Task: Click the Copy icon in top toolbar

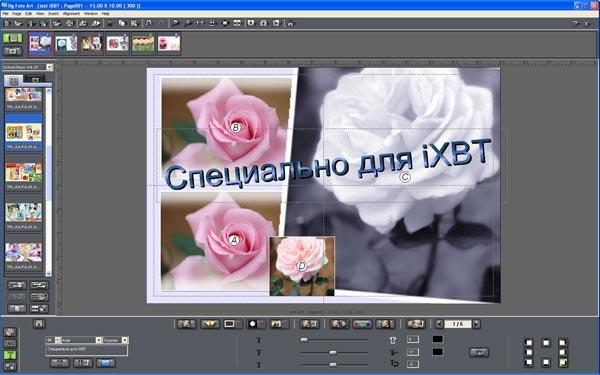Action: coord(122,23)
